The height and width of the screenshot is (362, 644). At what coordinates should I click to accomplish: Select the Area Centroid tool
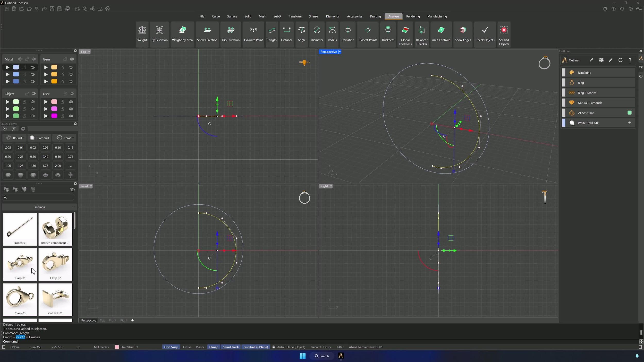(441, 34)
